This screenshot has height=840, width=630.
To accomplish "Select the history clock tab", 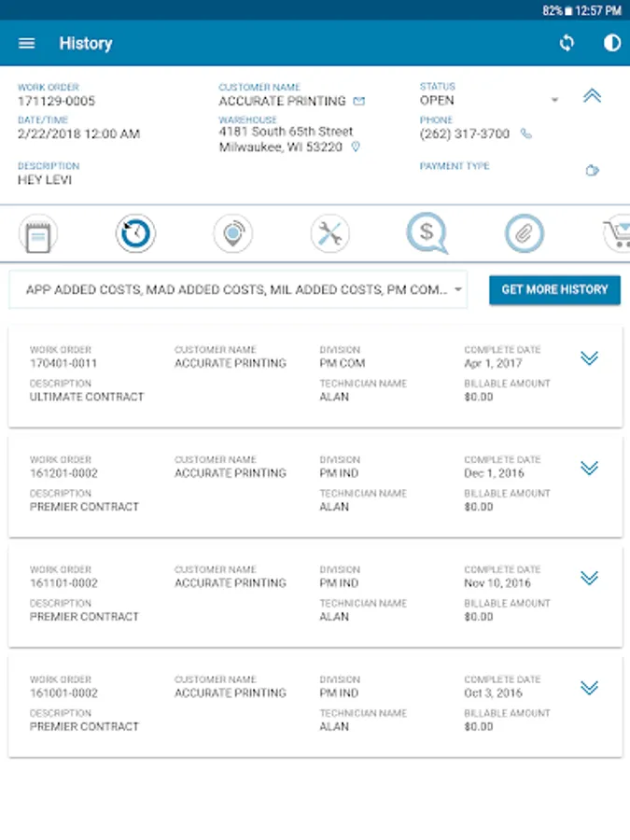I will 136,234.
